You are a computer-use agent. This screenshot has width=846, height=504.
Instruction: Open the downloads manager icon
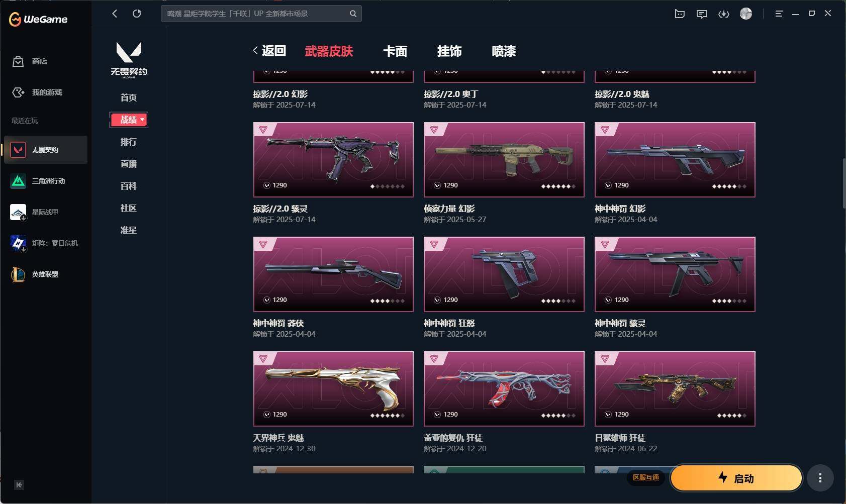click(724, 14)
